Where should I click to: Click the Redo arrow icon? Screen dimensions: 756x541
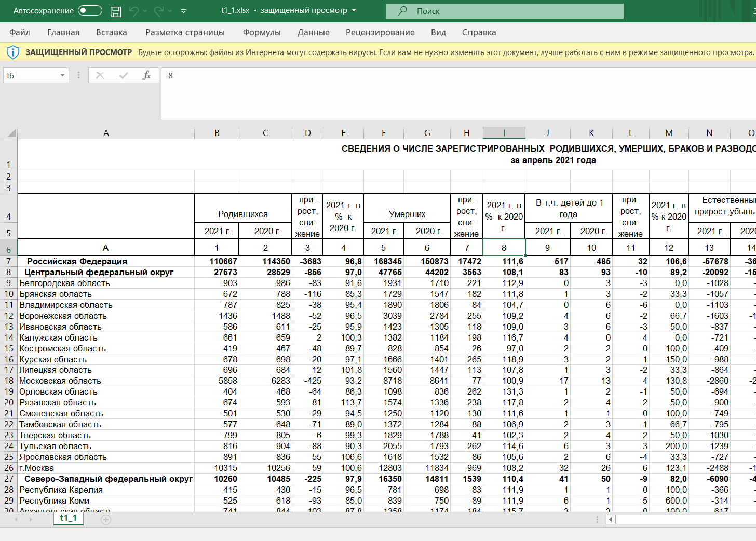coord(159,11)
